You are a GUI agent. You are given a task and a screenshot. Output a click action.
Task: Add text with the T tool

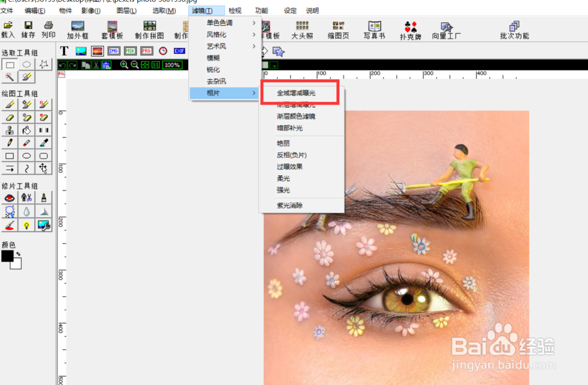click(64, 51)
